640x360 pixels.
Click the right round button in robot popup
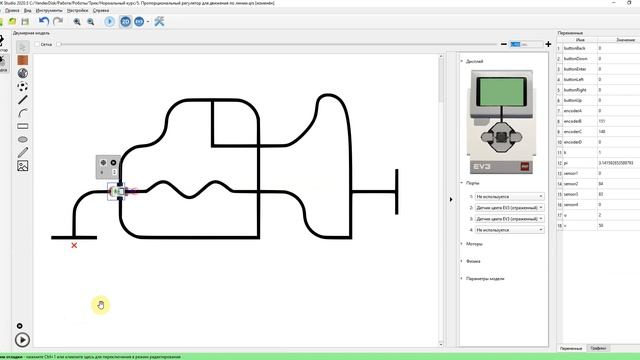click(x=113, y=162)
